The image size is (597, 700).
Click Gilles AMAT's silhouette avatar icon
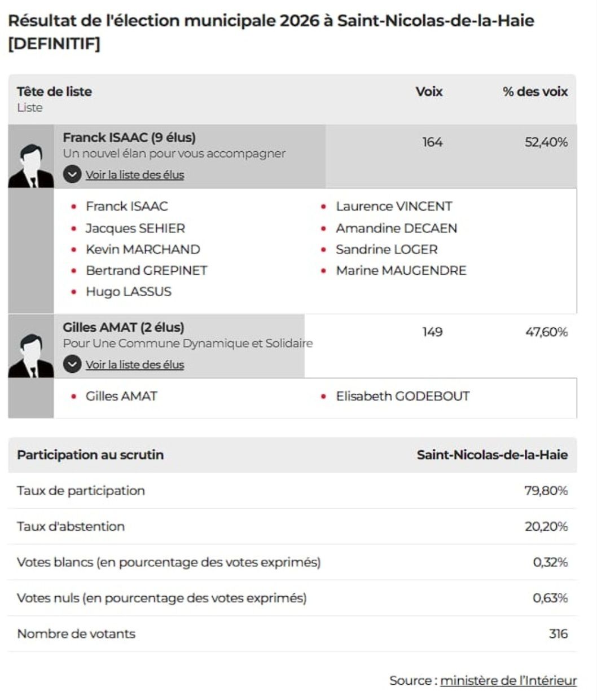31,355
